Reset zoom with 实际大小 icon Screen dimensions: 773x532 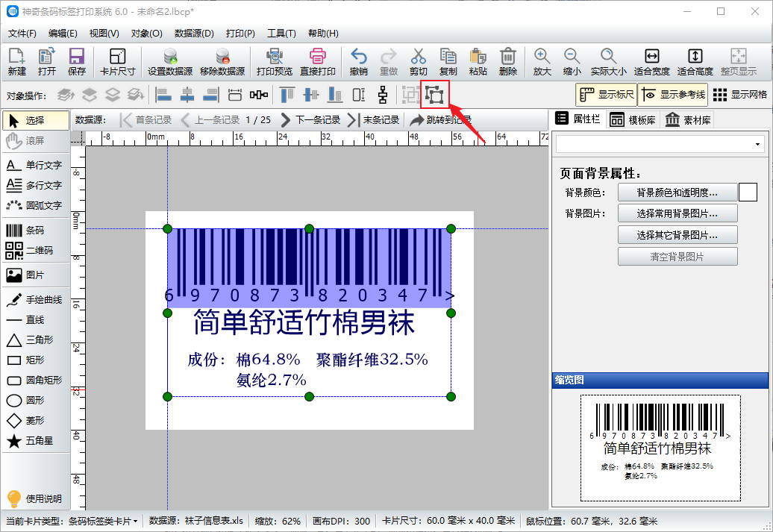point(609,62)
